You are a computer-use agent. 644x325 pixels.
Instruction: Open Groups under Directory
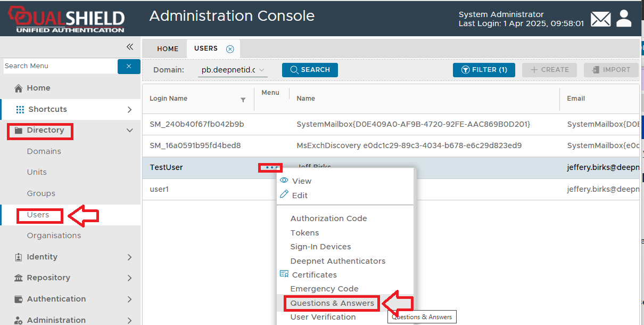[41, 193]
